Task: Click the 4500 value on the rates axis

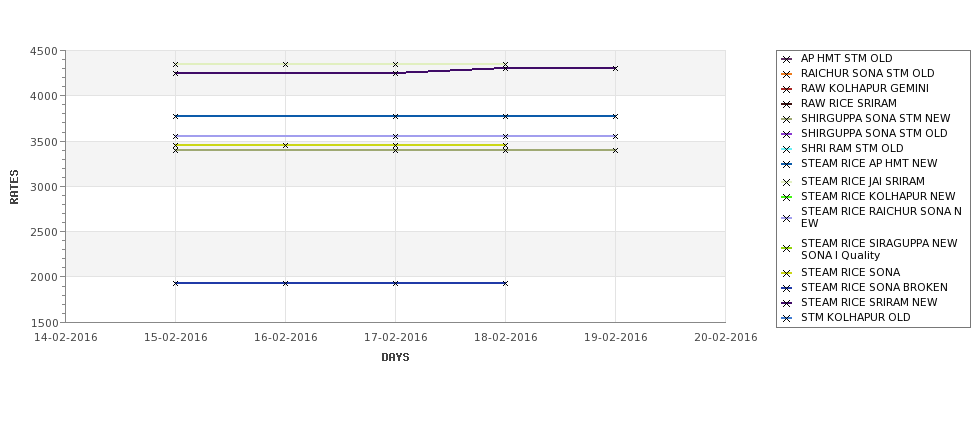Action: coord(44,52)
